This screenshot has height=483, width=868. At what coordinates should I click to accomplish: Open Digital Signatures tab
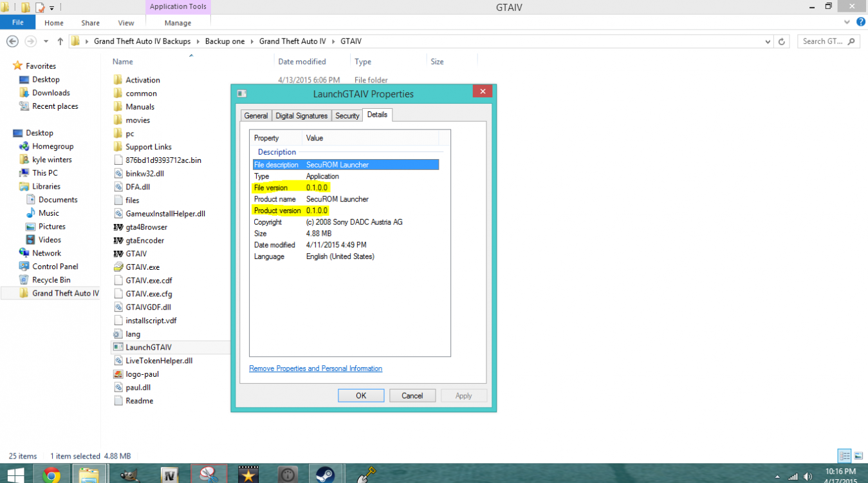(x=302, y=116)
